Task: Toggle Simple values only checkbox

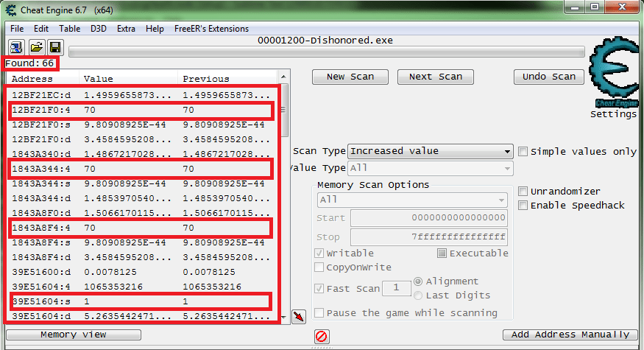Action: [523, 152]
